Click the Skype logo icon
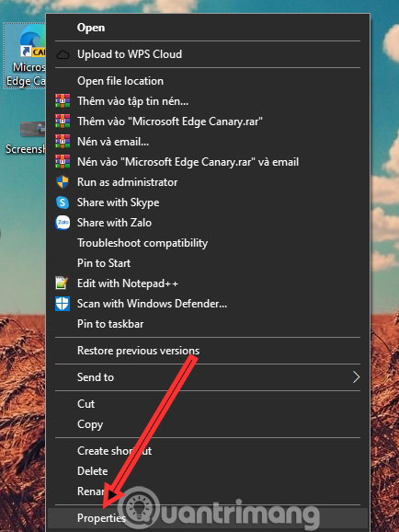Viewport: 399px width, 532px height. pos(63,202)
